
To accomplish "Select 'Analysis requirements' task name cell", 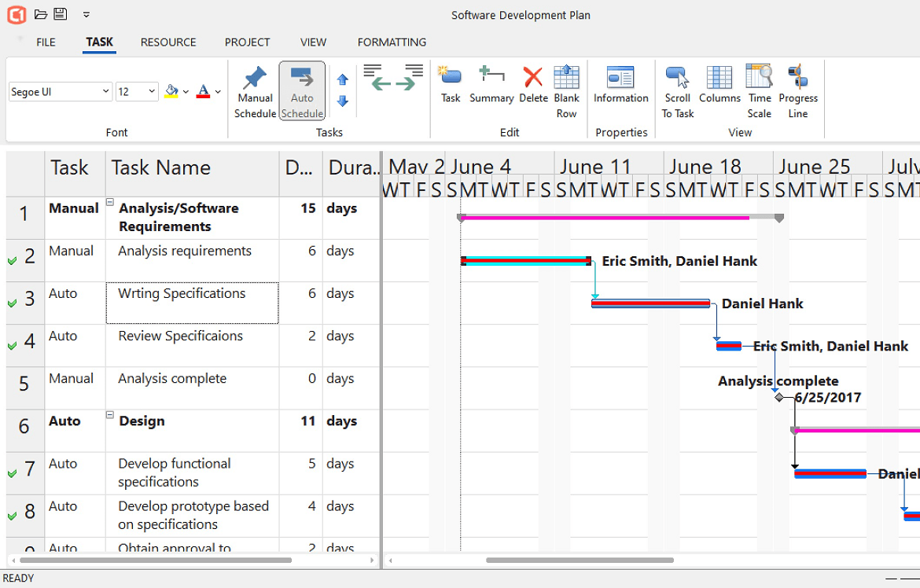I will 192,260.
